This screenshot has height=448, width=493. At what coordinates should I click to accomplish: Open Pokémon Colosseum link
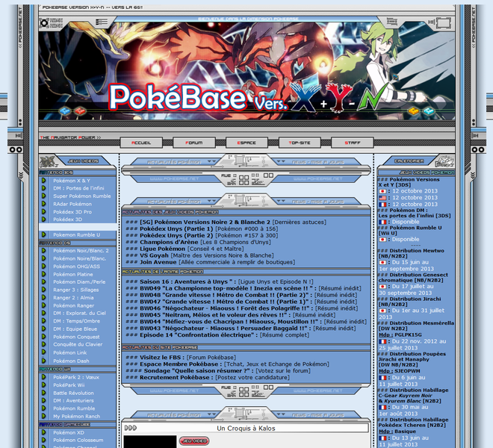pyautogui.click(x=78, y=440)
